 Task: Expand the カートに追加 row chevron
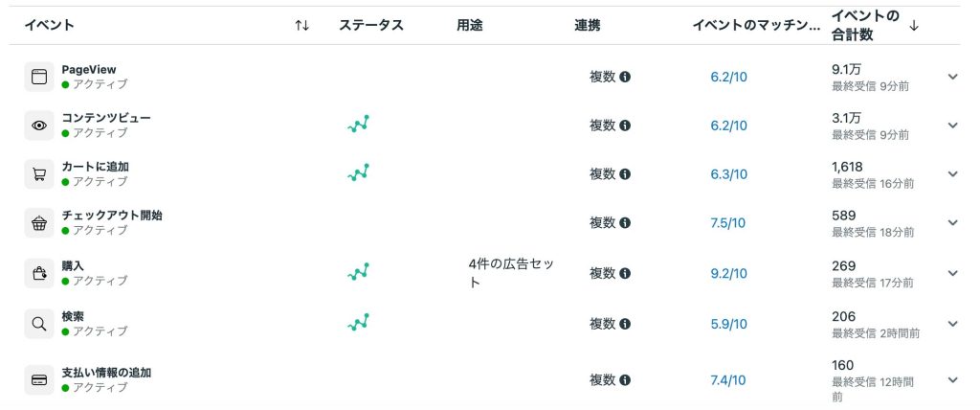coord(952,174)
